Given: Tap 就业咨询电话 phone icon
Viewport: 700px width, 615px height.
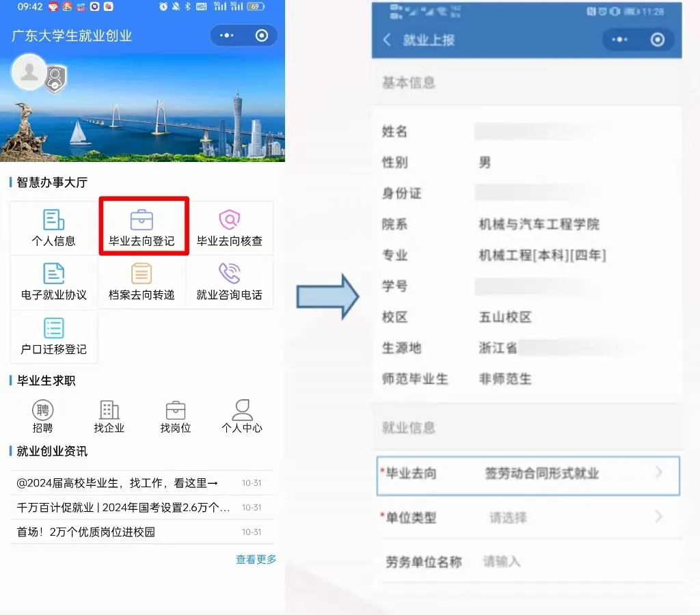Looking at the screenshot, I should click(230, 273).
